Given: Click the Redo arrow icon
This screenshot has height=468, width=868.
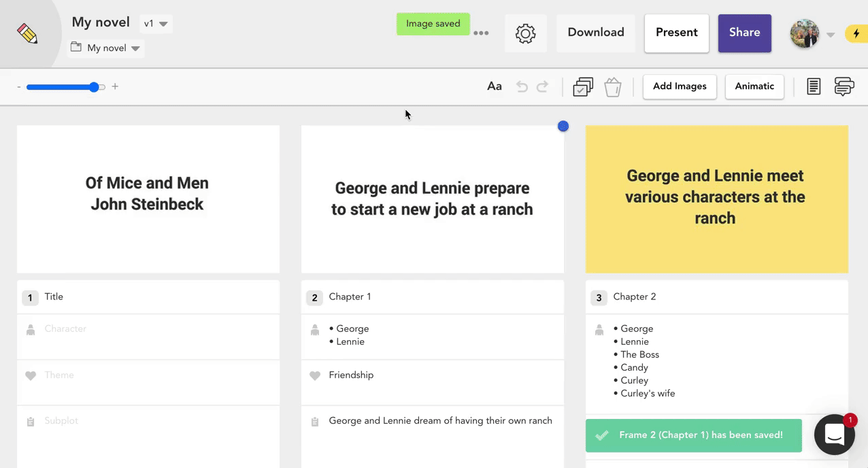Looking at the screenshot, I should pos(542,86).
